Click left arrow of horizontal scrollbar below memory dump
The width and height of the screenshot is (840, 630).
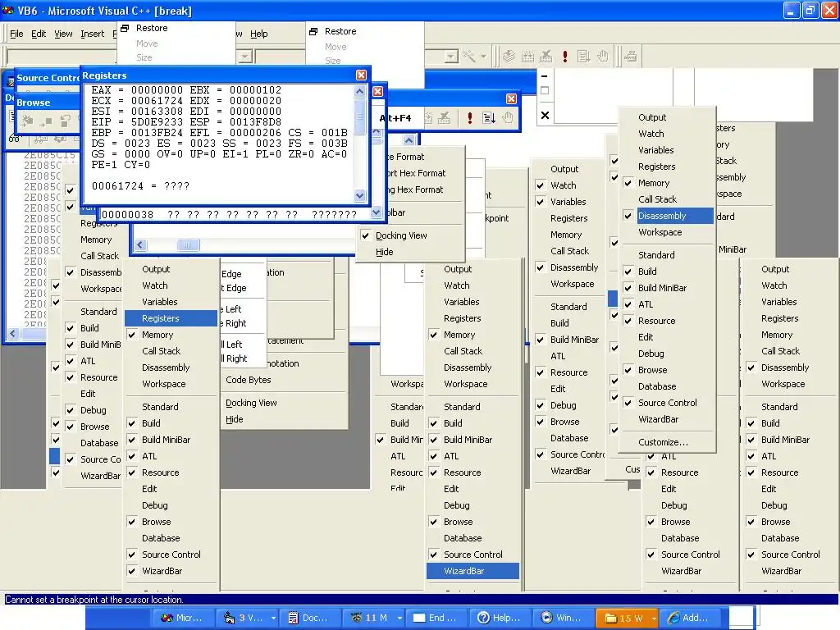tap(140, 244)
